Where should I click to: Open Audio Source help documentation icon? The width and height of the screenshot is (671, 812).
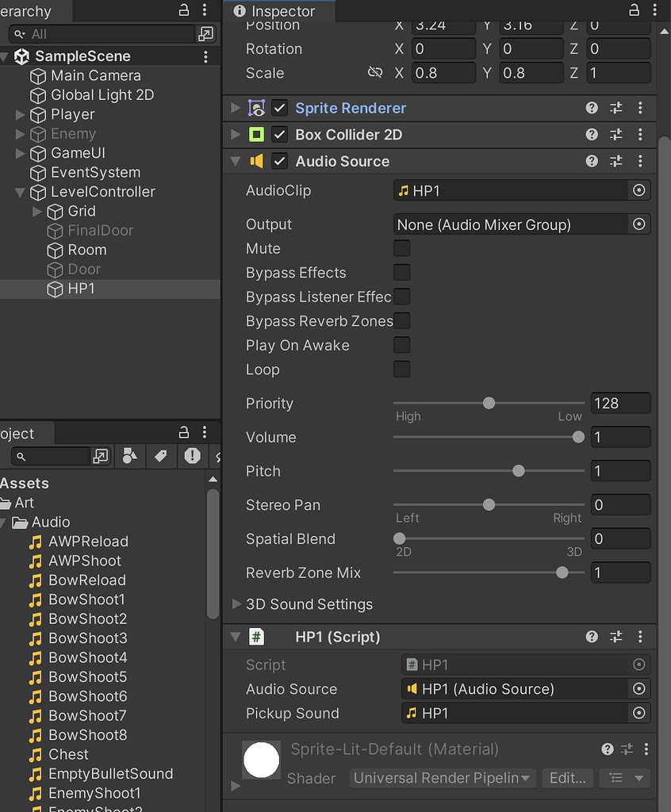click(592, 161)
